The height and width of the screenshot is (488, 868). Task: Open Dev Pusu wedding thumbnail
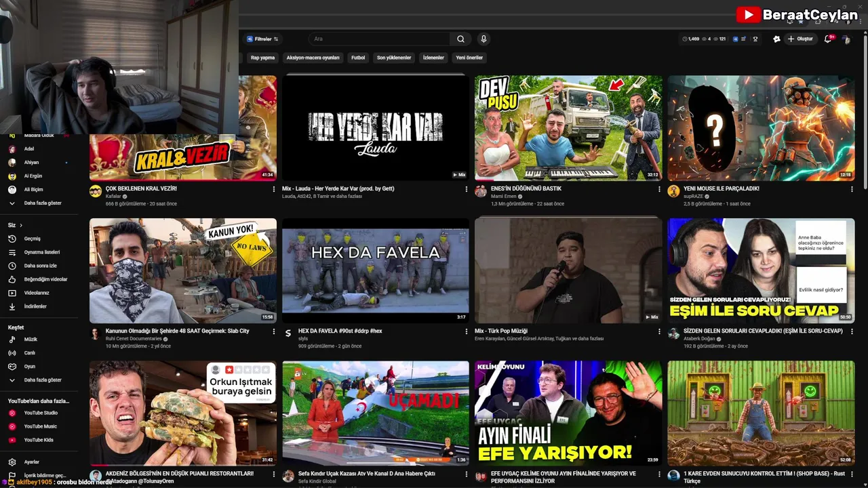pos(568,127)
